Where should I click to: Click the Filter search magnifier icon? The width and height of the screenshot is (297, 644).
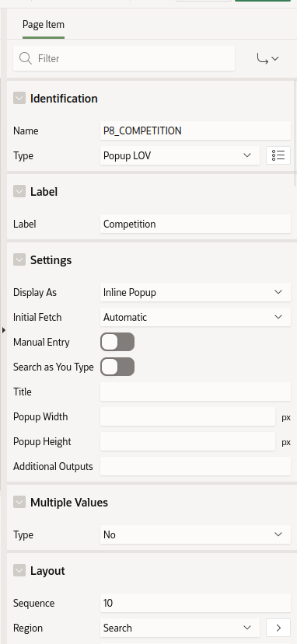pos(26,58)
